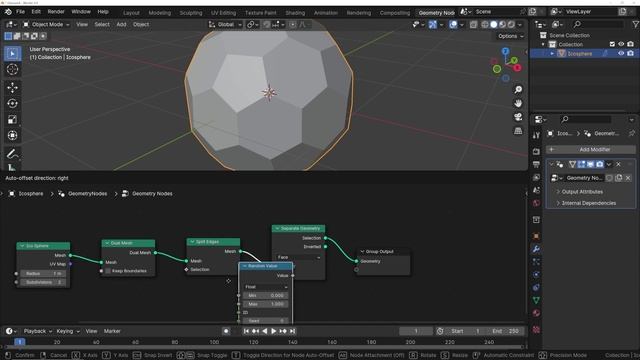Expand Icosphere tree item arrow
The image size is (640, 360).
pyautogui.click(x=552, y=53)
